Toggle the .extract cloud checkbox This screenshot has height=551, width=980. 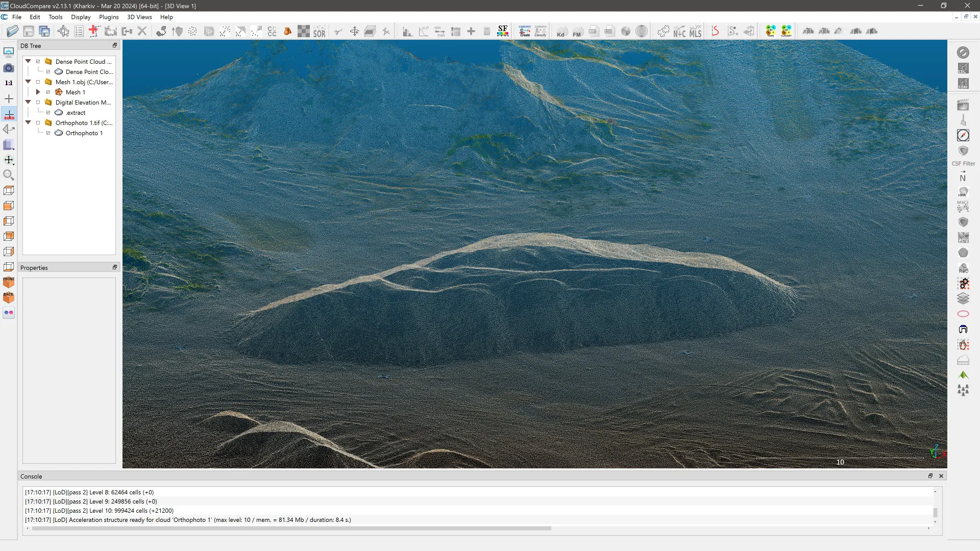(48, 113)
